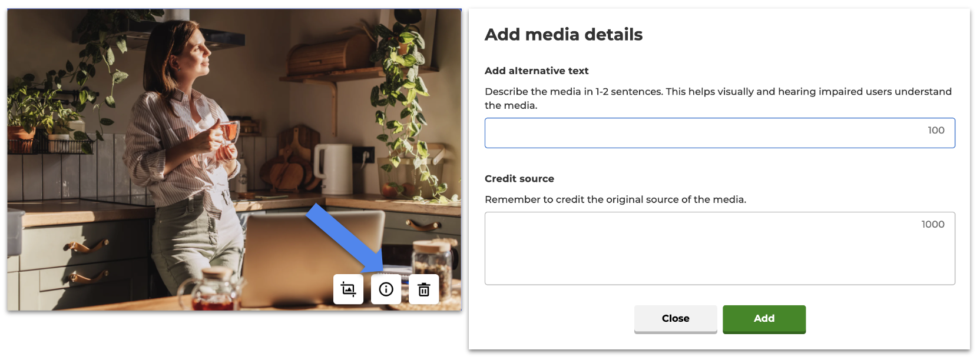Delete the image using the trash icon
Screen dimensions: 980x360
[423, 289]
